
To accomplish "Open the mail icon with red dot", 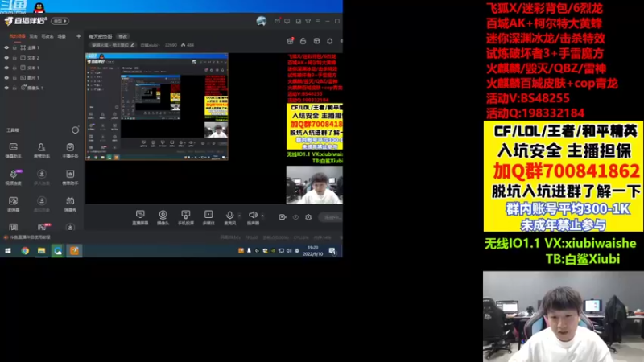I will (x=278, y=21).
